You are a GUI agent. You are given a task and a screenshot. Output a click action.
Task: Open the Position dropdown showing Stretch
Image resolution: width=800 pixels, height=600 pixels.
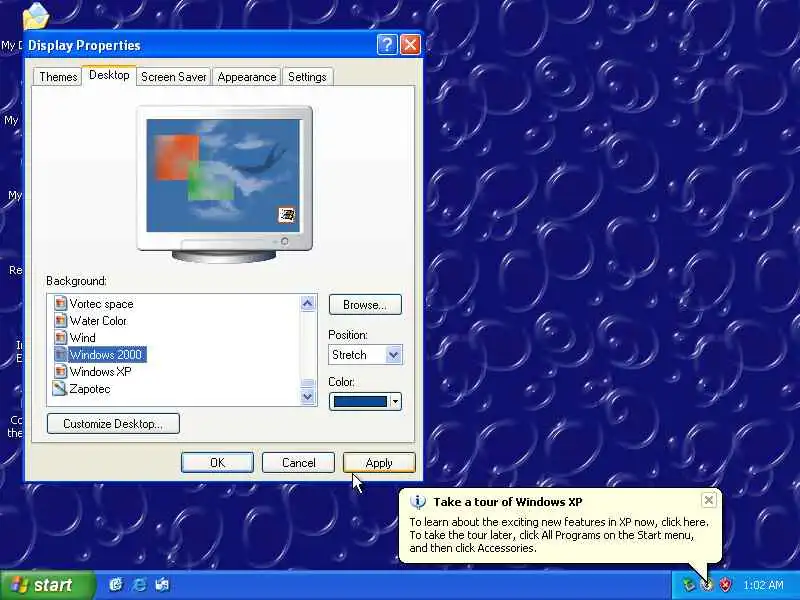365,355
